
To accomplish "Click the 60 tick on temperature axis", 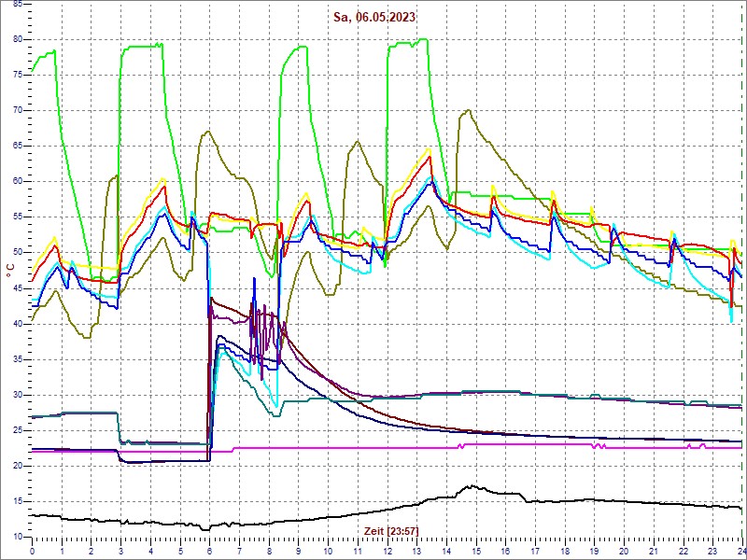I will pos(18,182).
